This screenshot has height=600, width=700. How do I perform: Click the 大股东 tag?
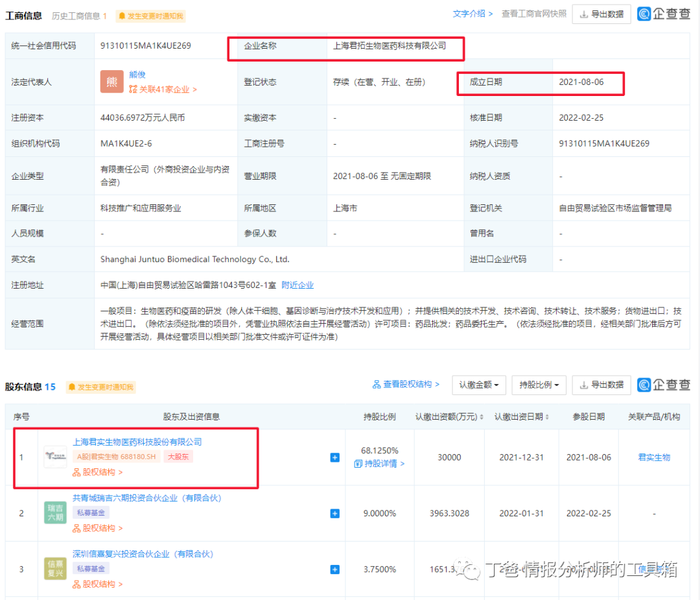click(178, 457)
